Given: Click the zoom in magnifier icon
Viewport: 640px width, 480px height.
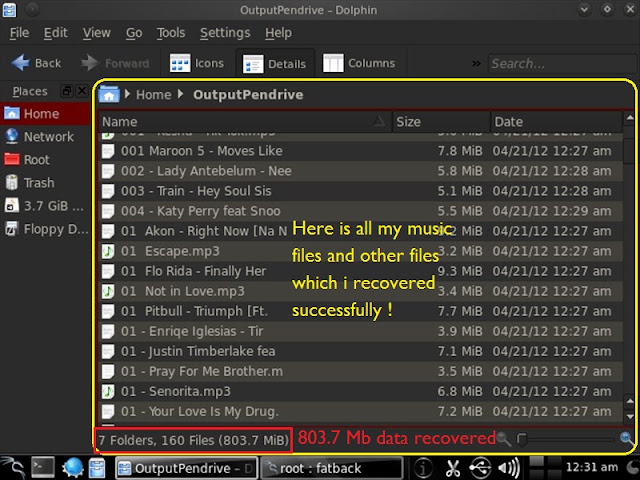Looking at the screenshot, I should (x=627, y=438).
